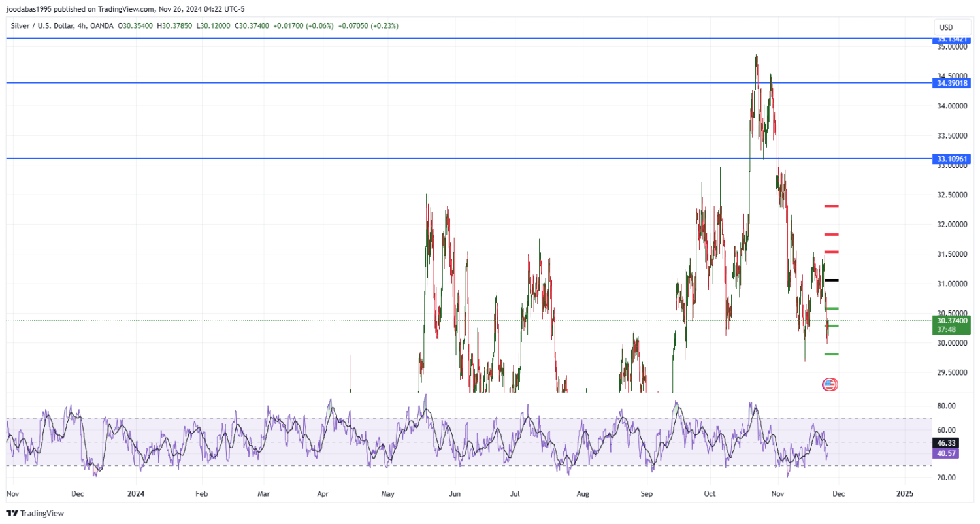Click the 32.50000 price axis label

click(953, 195)
